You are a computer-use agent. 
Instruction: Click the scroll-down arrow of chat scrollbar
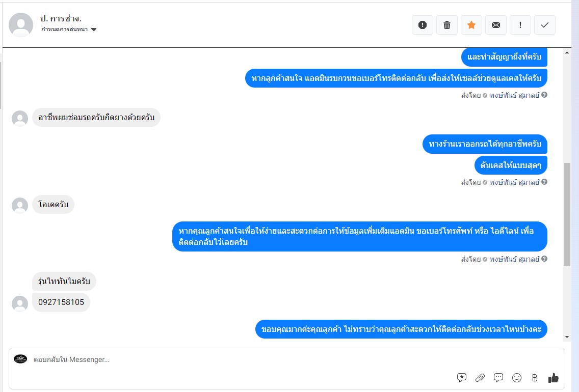[x=567, y=337]
